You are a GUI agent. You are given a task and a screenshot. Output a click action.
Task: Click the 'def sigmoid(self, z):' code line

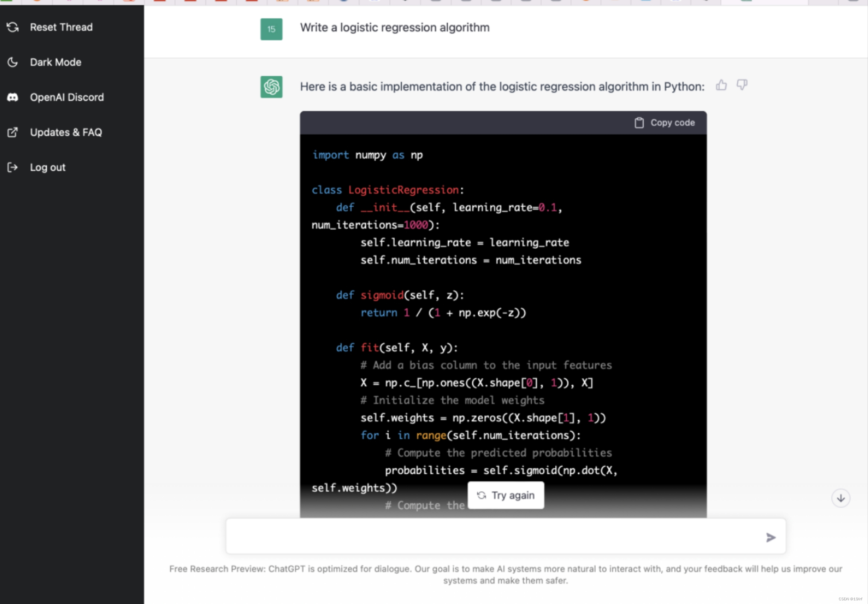pos(400,295)
